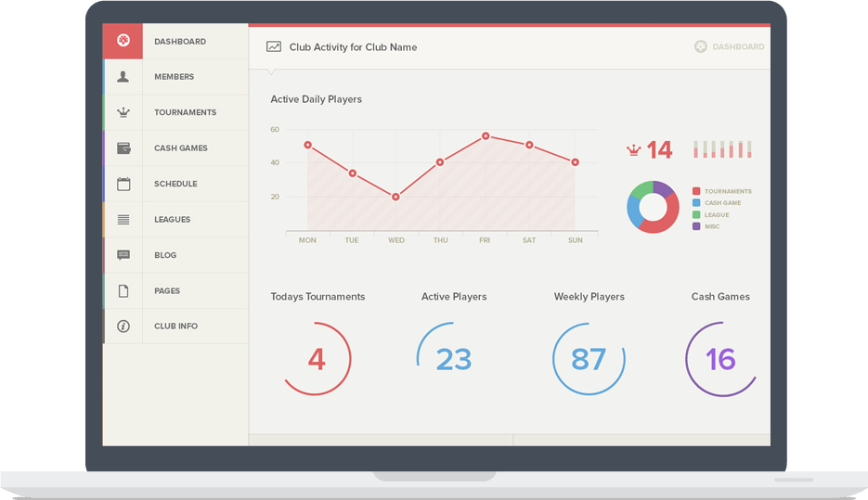The height and width of the screenshot is (500, 868).
Task: Select the Pages document icon
Action: pos(123,291)
